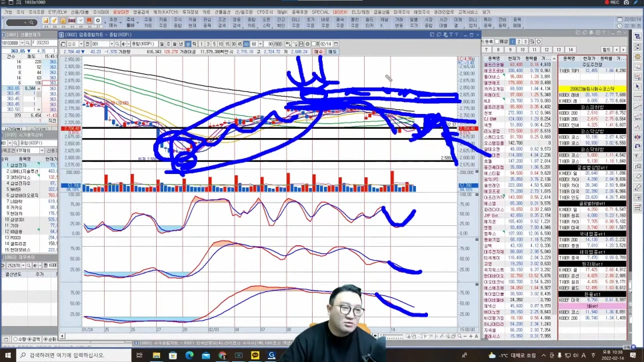Click the red 매수 buy button
644x362 pixels.
[319, 52]
